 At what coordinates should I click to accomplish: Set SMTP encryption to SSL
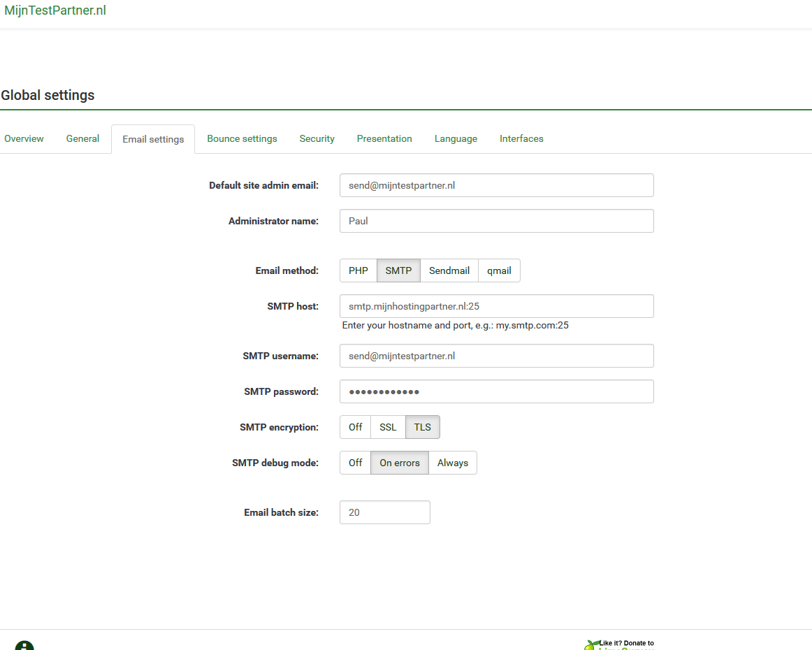point(387,427)
